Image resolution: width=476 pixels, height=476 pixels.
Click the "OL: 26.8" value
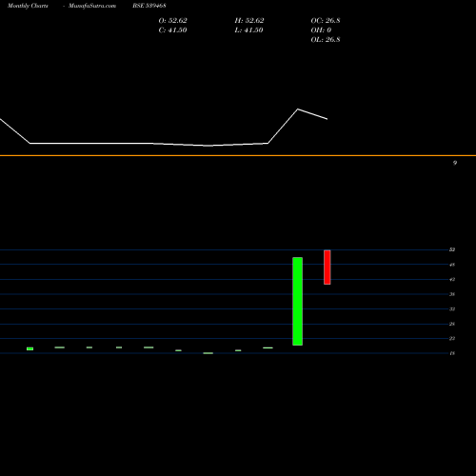(x=326, y=40)
